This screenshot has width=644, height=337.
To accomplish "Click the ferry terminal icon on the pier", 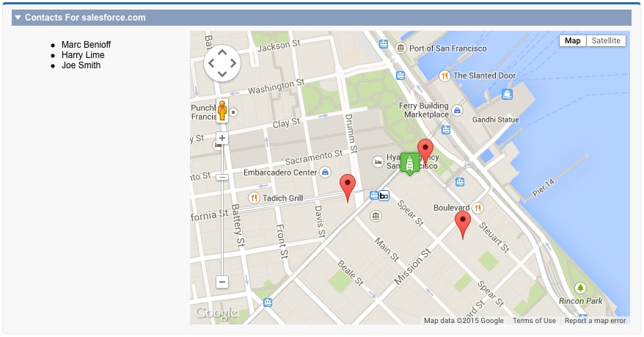I will click(x=508, y=94).
